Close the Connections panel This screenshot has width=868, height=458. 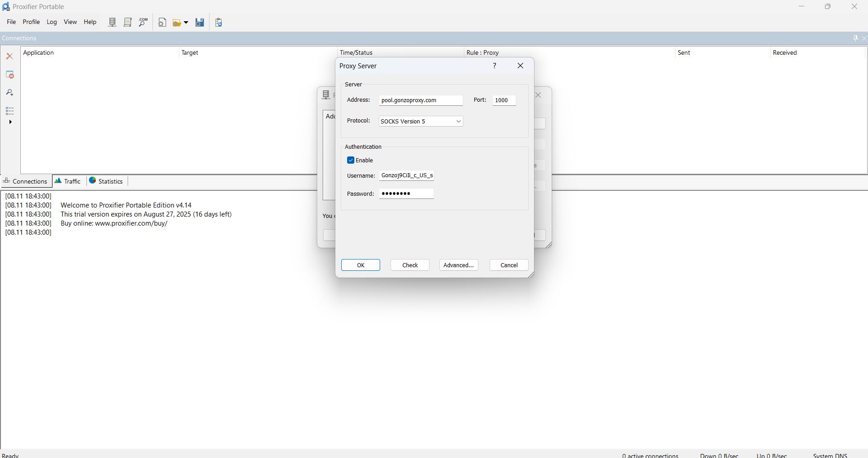pos(864,38)
